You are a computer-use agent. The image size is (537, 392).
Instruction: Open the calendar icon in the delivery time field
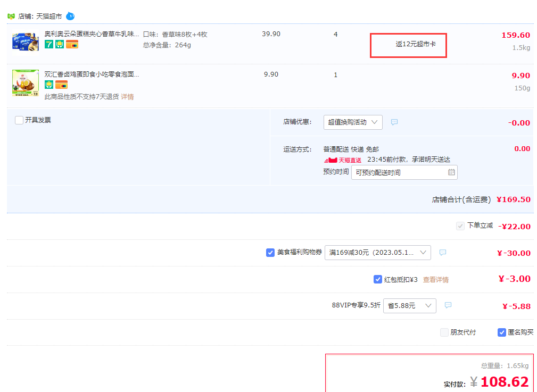[x=451, y=172]
